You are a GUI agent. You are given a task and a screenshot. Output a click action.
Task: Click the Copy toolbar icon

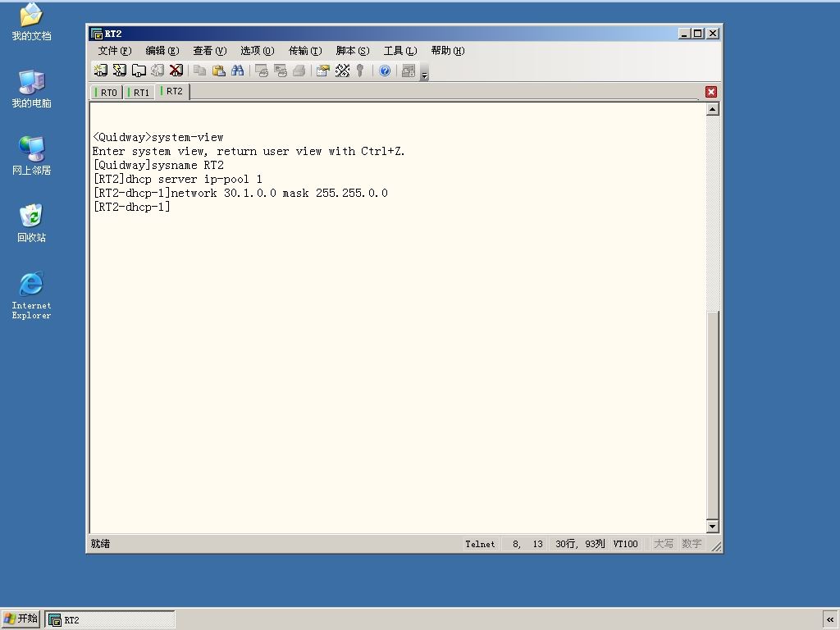tap(200, 71)
